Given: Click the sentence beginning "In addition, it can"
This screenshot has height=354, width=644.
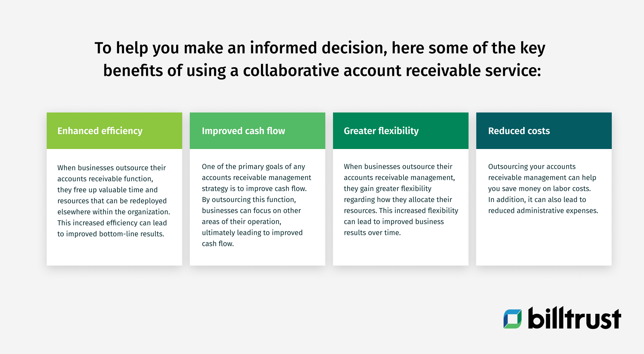Looking at the screenshot, I should [537, 200].
